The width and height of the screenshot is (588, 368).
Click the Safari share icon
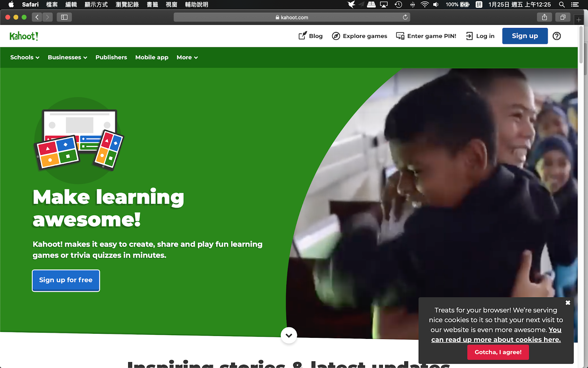coord(545,17)
